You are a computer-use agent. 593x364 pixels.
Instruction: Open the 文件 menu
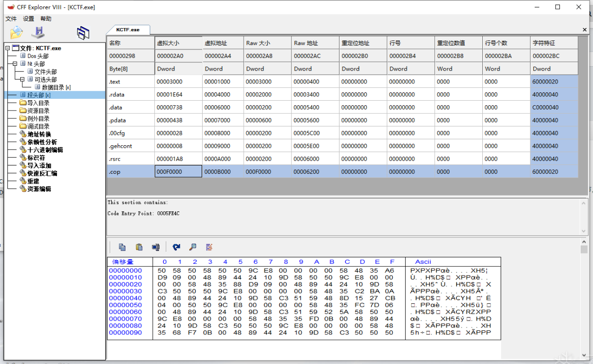(x=11, y=19)
